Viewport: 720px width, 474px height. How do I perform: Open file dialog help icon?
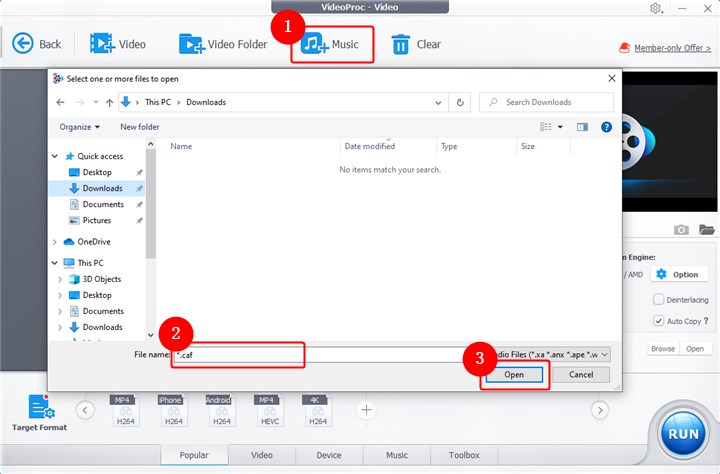[x=606, y=127]
